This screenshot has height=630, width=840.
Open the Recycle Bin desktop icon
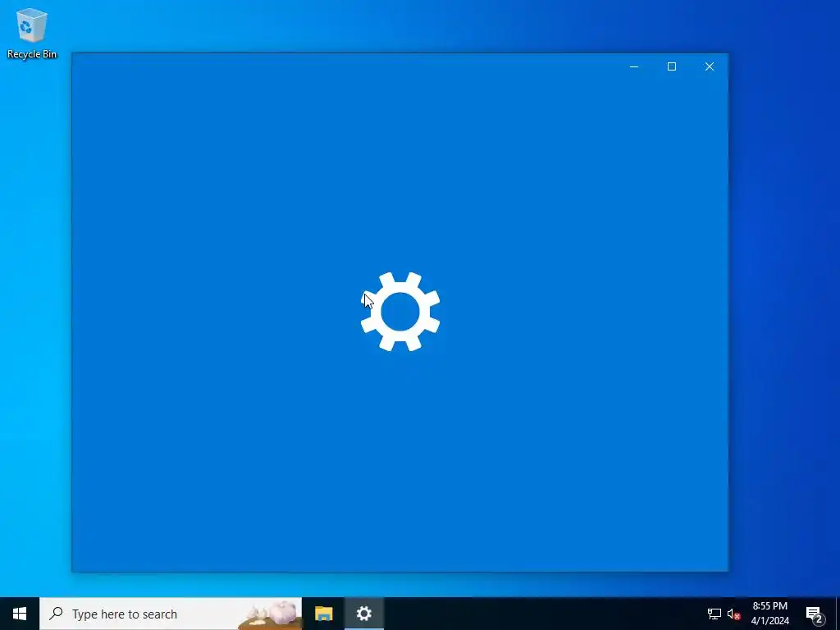[x=32, y=33]
